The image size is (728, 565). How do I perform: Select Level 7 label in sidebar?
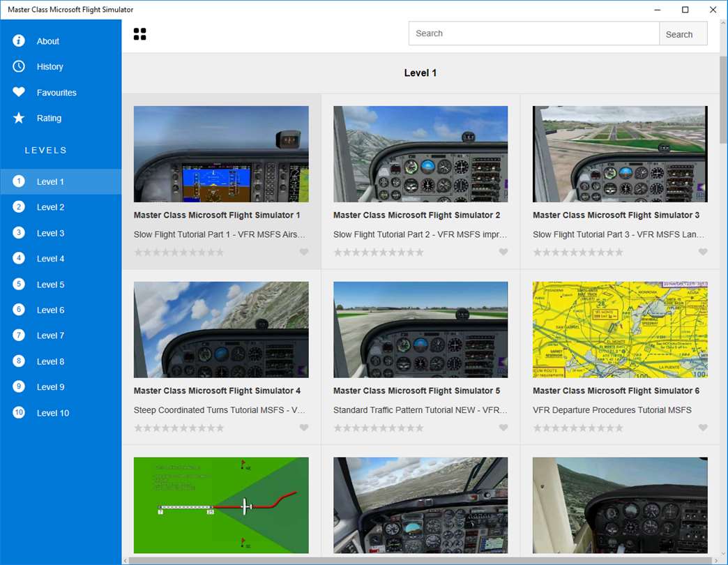tap(50, 336)
